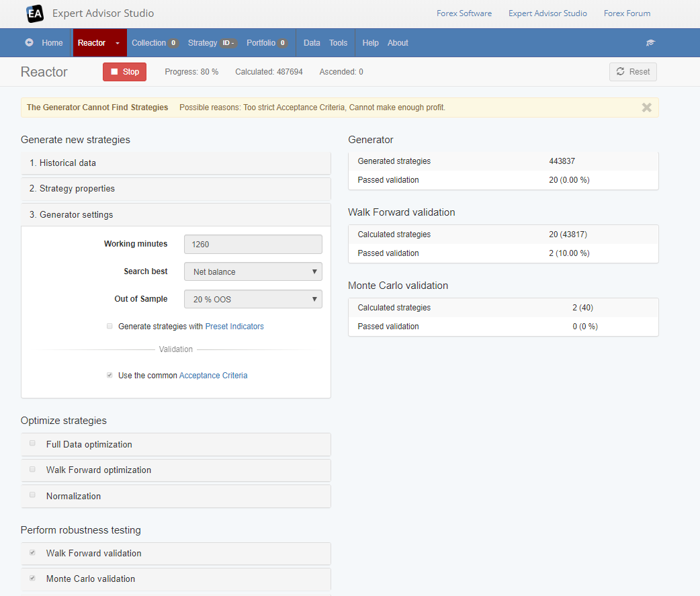Image resolution: width=700 pixels, height=596 pixels.
Task: Open the About menu
Action: tap(398, 43)
